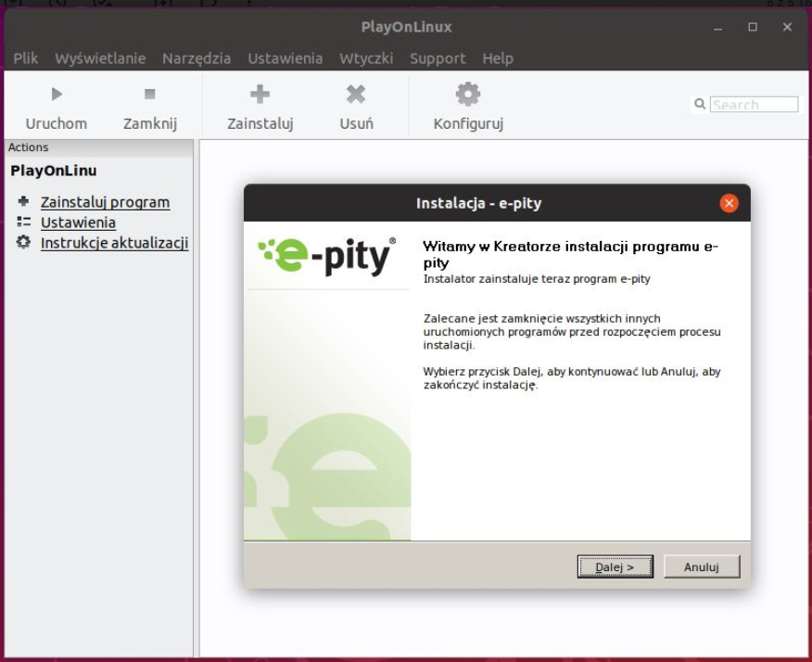Click the gear icon beside Instrukcje aktualizacji
Image resolution: width=812 pixels, height=662 pixels.
coord(24,243)
